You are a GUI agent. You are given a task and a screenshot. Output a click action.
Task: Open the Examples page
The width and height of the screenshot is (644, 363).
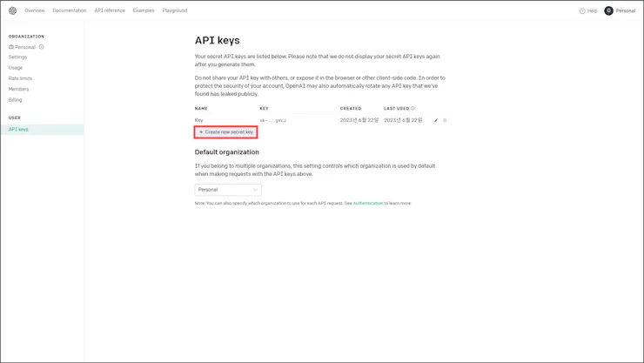click(x=144, y=10)
